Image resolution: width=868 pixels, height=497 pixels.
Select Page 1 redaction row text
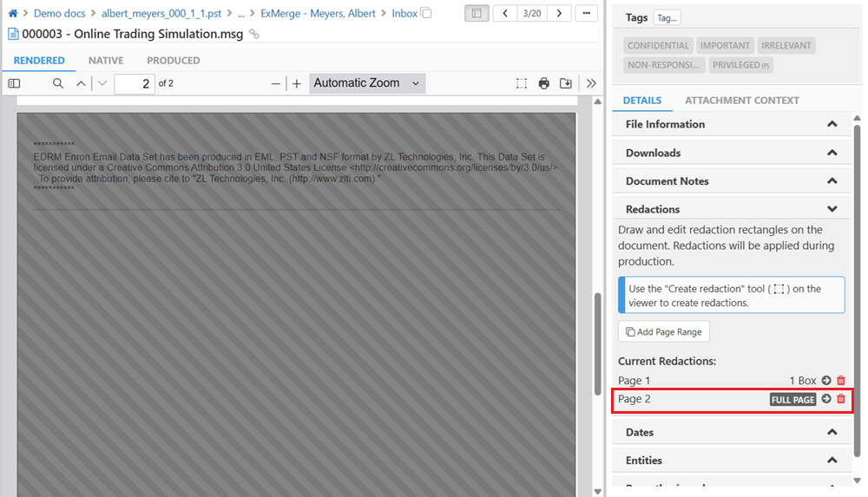tap(634, 381)
